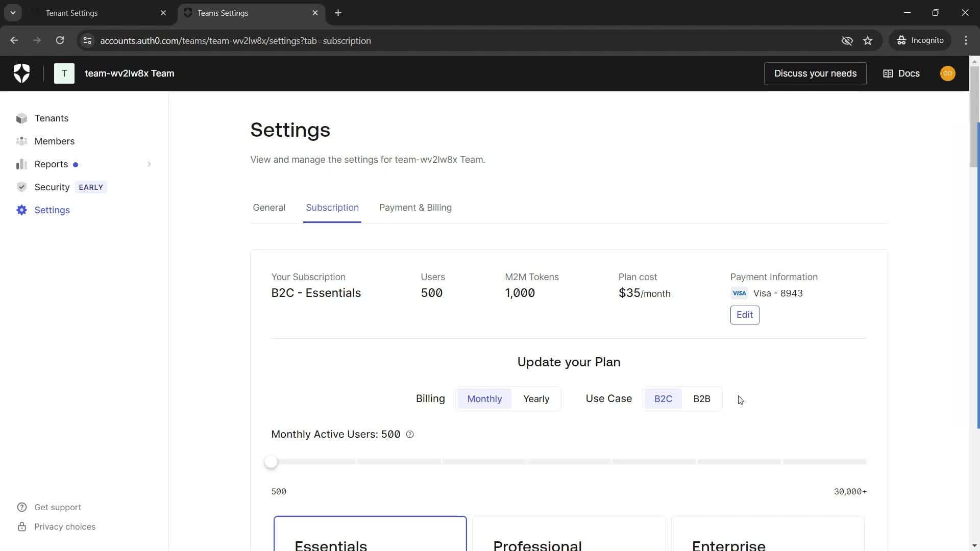980x551 pixels.
Task: Select the Essentials plan card
Action: click(x=370, y=534)
